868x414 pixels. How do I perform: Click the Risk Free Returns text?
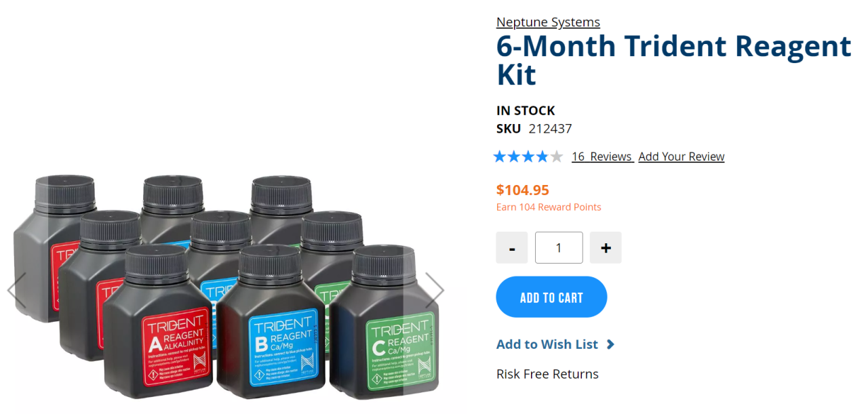click(547, 374)
